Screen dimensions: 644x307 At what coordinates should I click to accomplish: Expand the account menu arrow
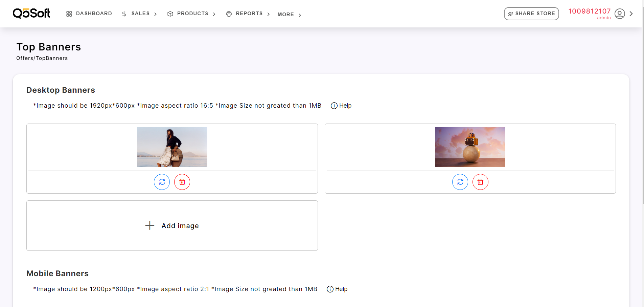(631, 14)
